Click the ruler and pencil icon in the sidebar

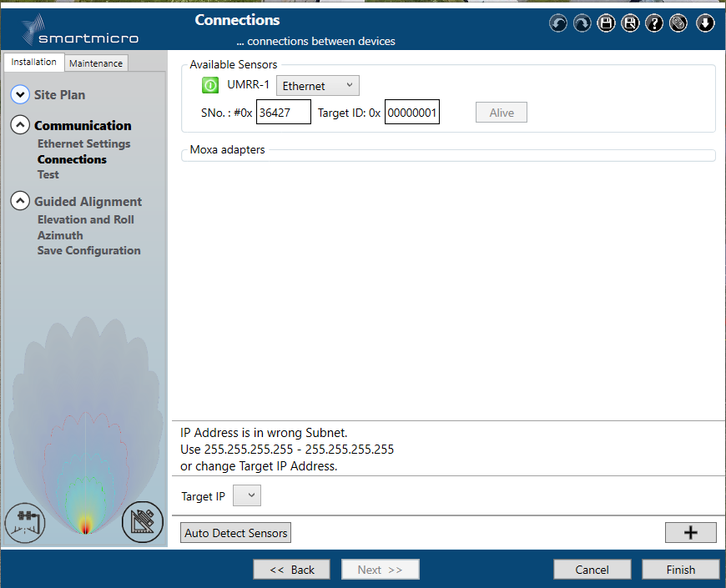click(143, 522)
